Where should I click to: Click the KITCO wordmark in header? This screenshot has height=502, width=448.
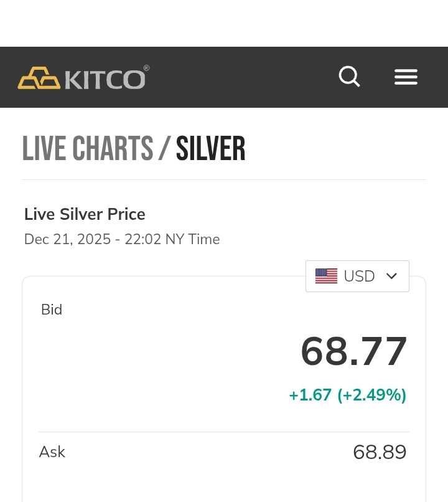pyautogui.click(x=106, y=79)
